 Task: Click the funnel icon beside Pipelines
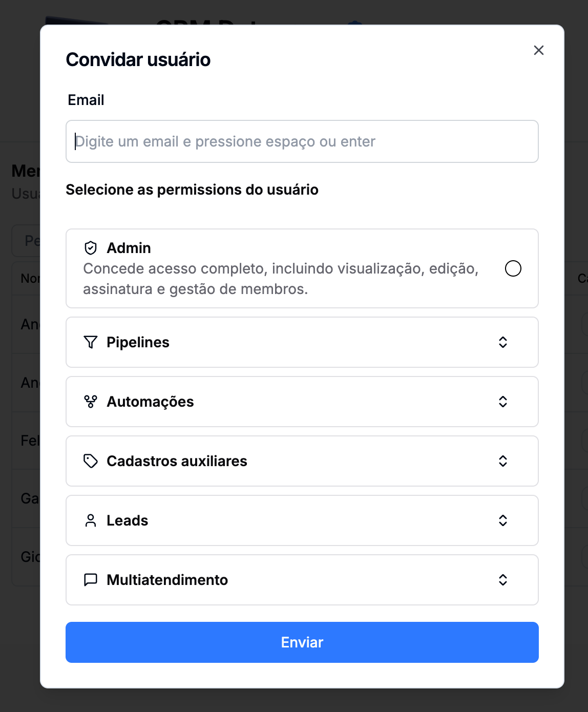[91, 342]
